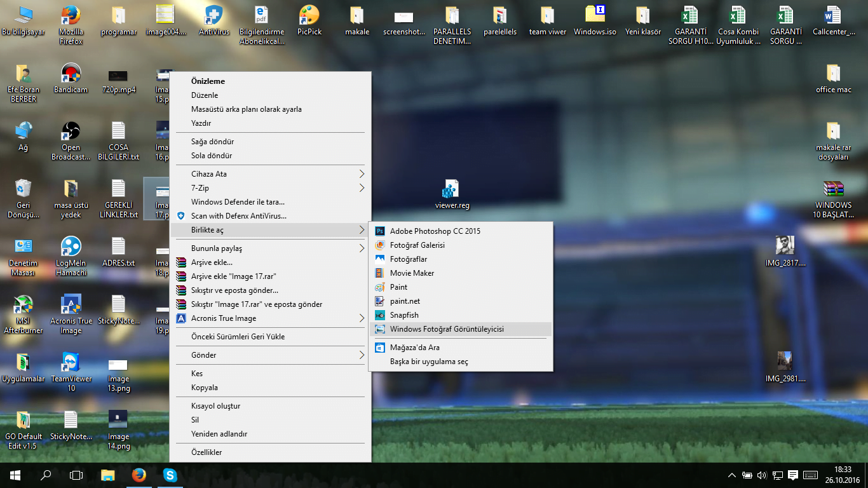This screenshot has width=868, height=488.
Task: Expand the Cihaza Ata submenu
Action: [210, 173]
